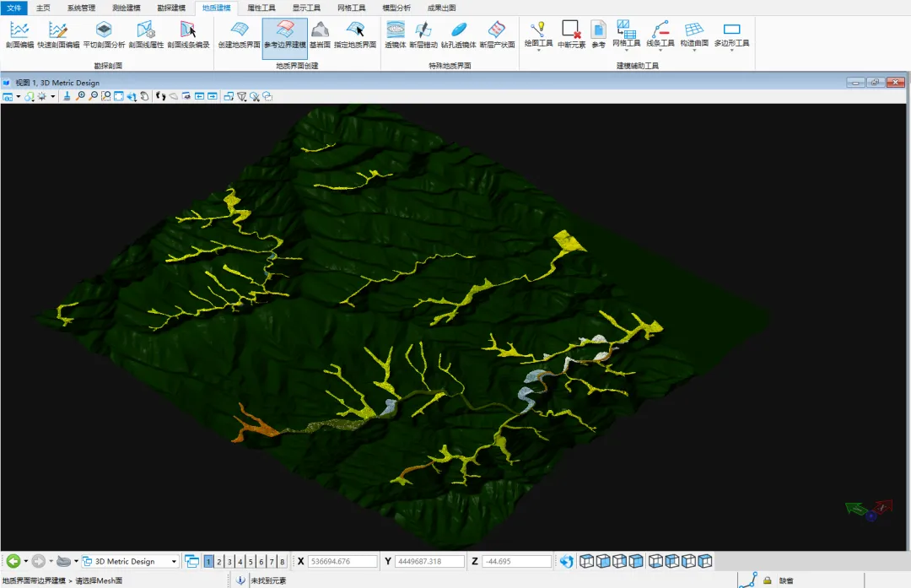The height and width of the screenshot is (588, 911).
Task: Toggle view 8 button in view group
Action: (x=282, y=562)
